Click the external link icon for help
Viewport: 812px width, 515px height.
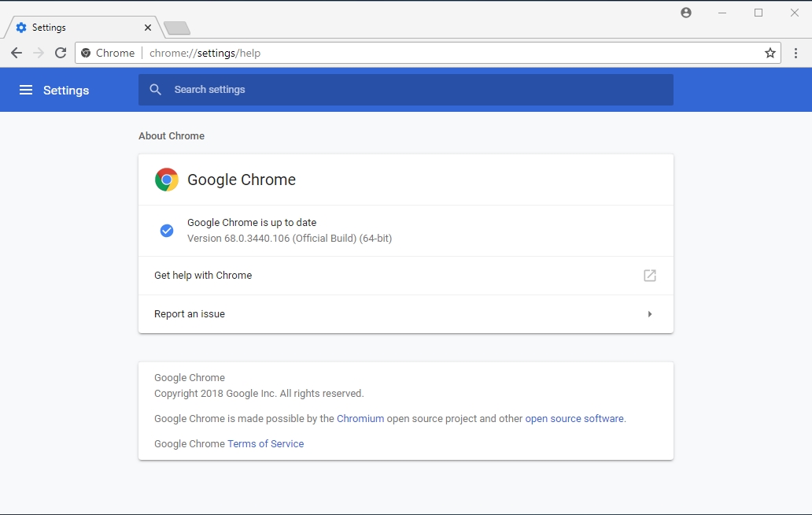(650, 275)
